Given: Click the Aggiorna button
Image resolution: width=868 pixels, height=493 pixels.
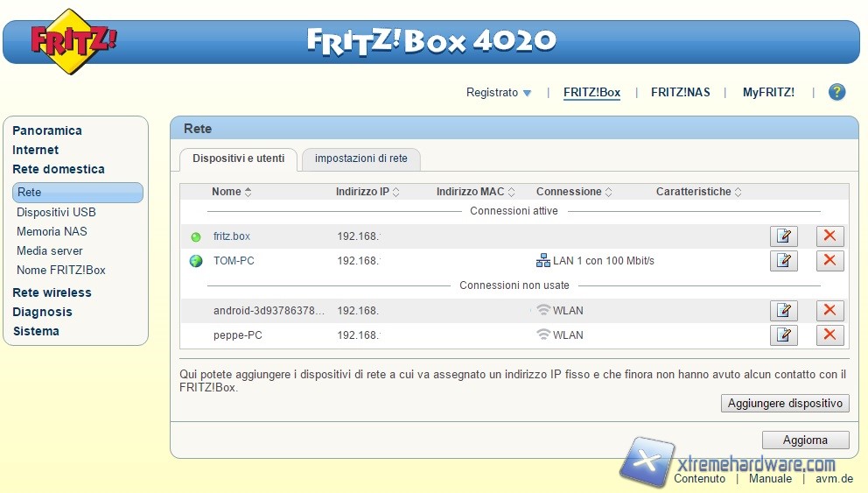Looking at the screenshot, I should click(804, 440).
